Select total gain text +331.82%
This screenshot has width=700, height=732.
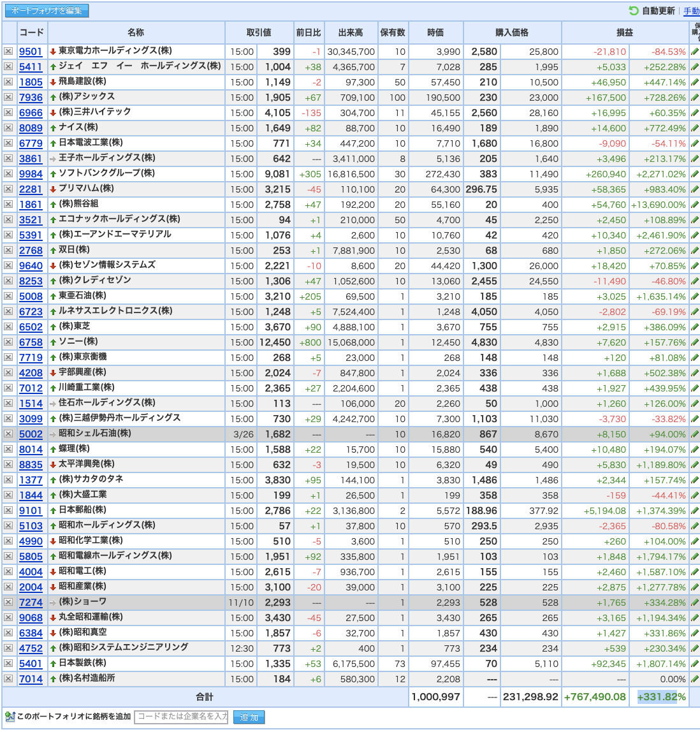pyautogui.click(x=661, y=697)
